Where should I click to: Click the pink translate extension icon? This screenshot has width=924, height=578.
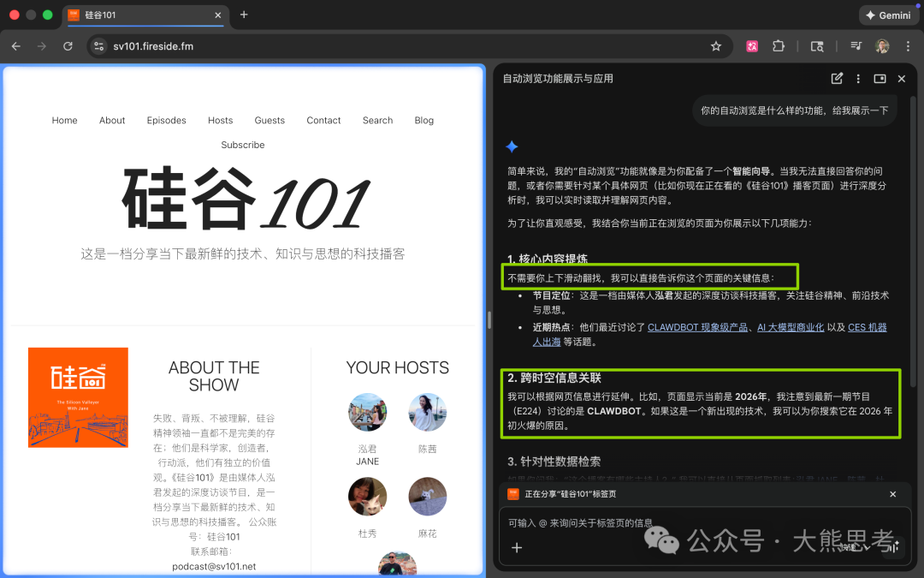tap(752, 46)
